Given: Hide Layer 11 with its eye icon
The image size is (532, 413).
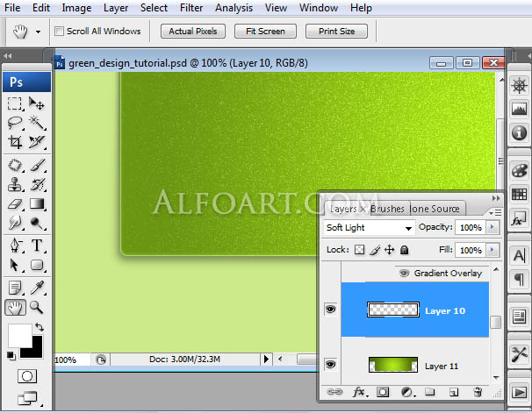Looking at the screenshot, I should pos(331,365).
